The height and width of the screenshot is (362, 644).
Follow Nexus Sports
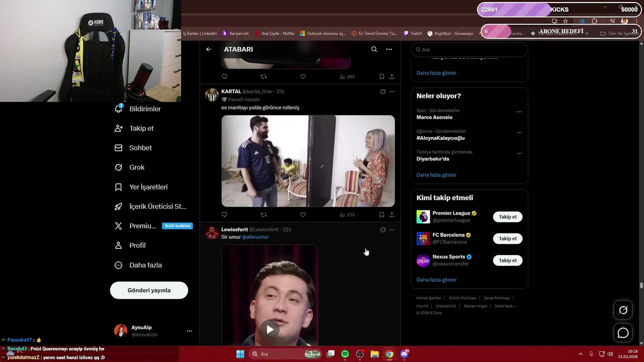(x=508, y=260)
